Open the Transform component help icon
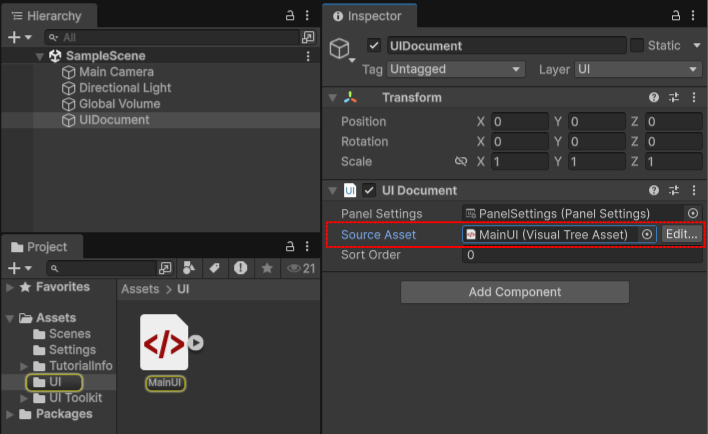Viewport: 708px width, 434px height. point(654,98)
